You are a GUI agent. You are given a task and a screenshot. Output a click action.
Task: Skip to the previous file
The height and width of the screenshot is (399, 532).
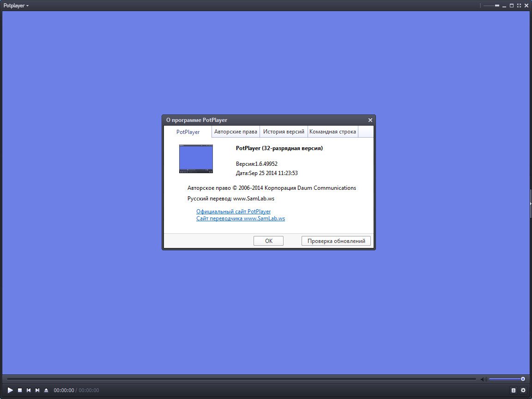pos(28,390)
